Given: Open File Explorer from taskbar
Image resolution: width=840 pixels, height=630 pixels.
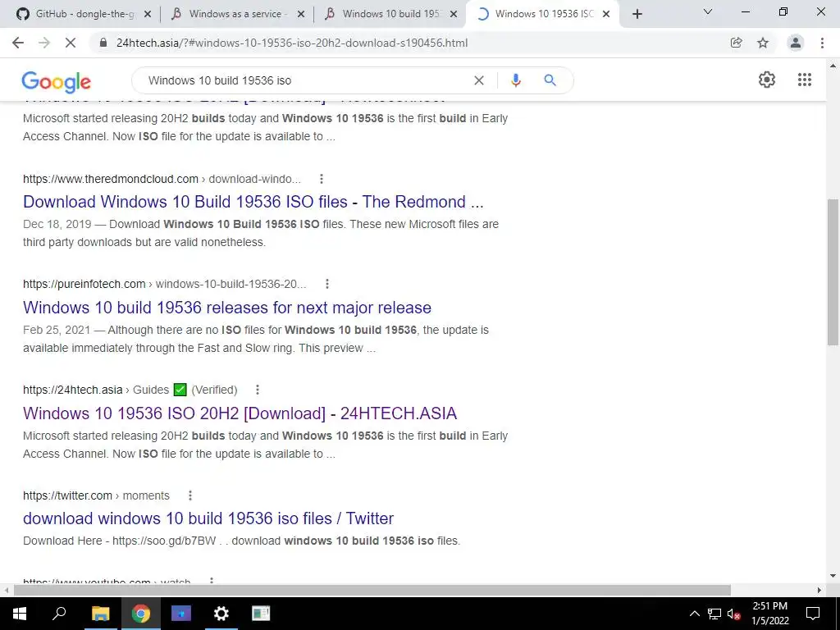Looking at the screenshot, I should [100, 614].
